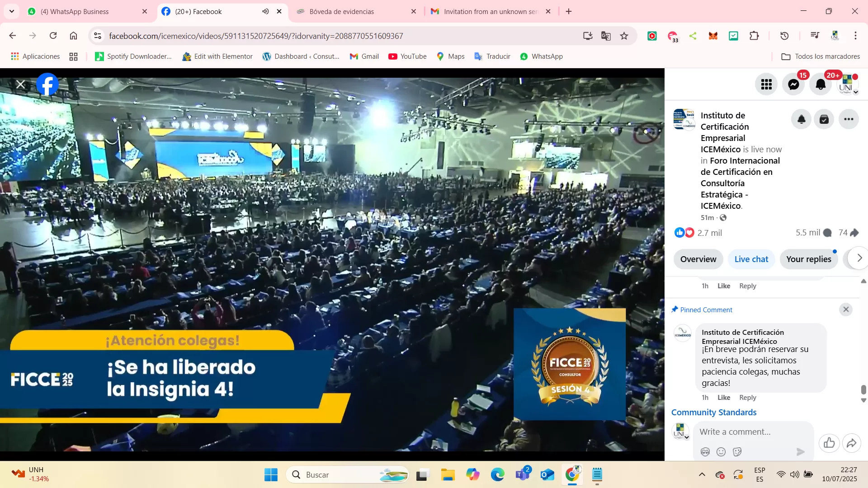Open the Facebook apps grid menu

pos(766,84)
